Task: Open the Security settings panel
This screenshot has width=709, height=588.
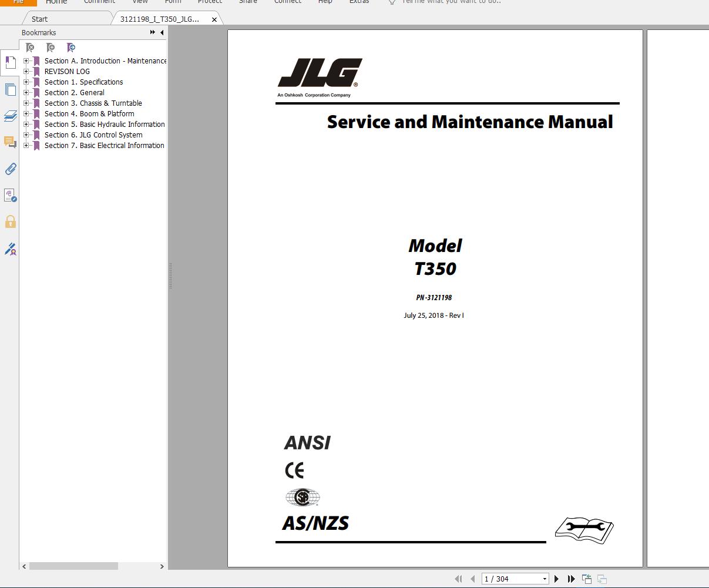Action: 9,221
